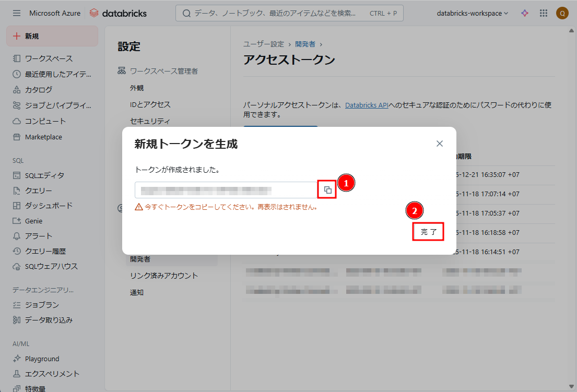Open カタログ in the sidebar

(x=39, y=89)
